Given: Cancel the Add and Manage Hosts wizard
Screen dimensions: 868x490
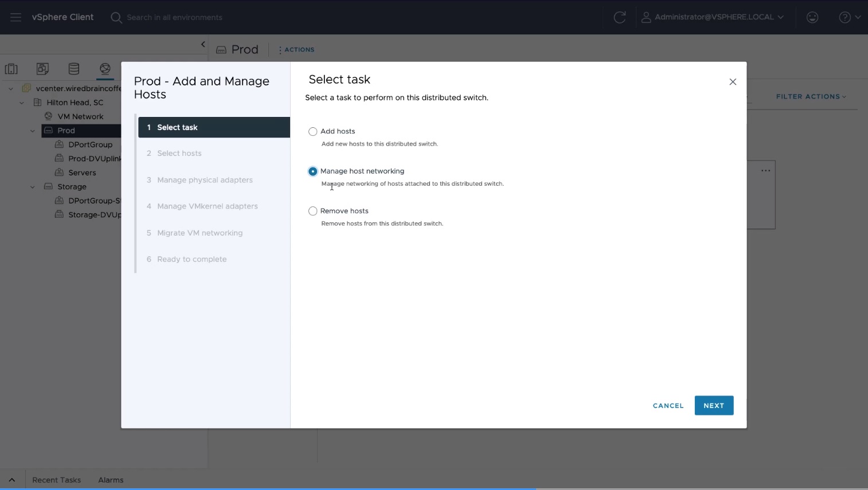Looking at the screenshot, I should 668,406.
